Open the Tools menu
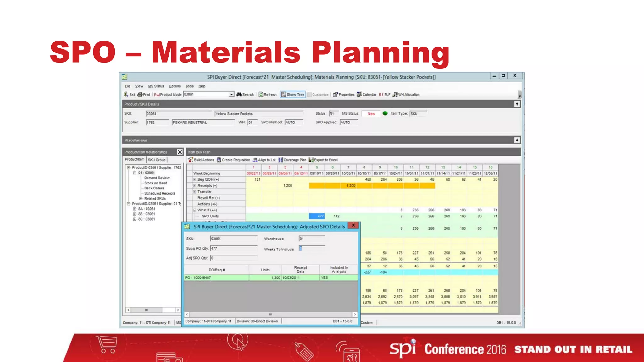This screenshot has width=644, height=362. point(190,86)
